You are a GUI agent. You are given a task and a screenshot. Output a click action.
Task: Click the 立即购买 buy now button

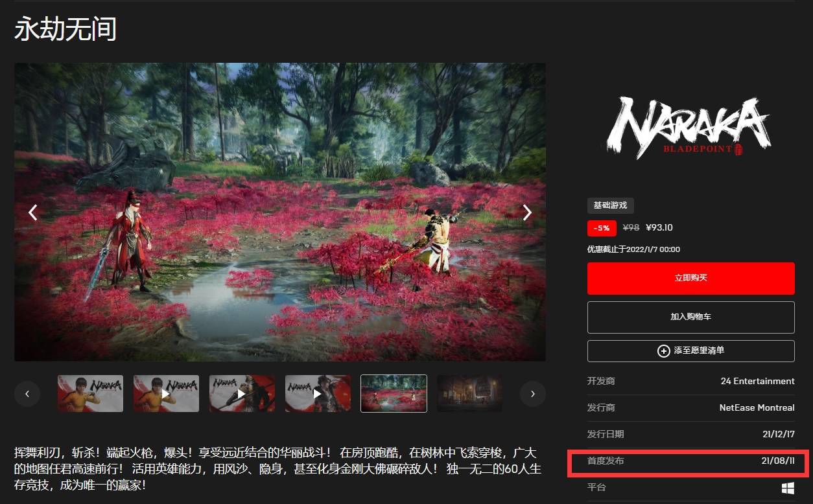(690, 278)
